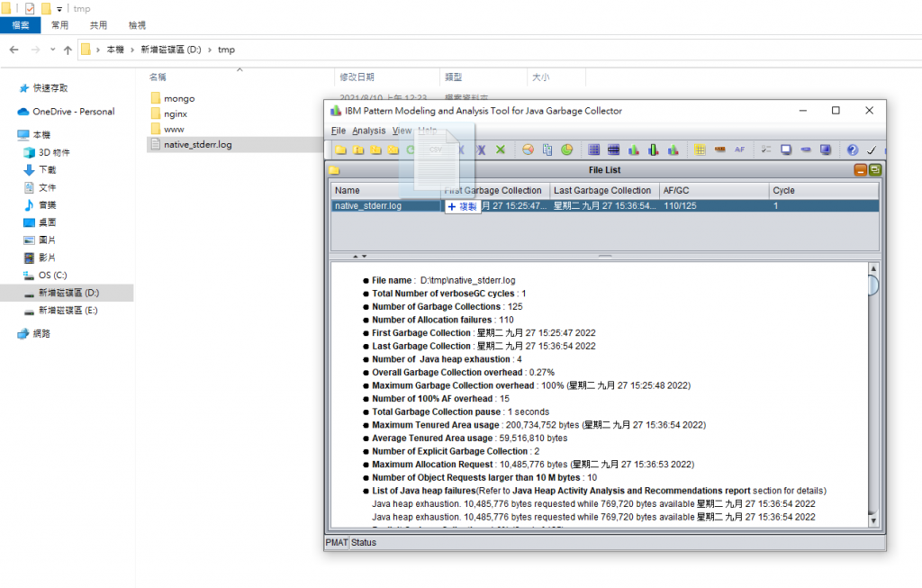Click the orange pie chart icon in PMAT toolbar
The width and height of the screenshot is (922, 588).
[x=528, y=150]
